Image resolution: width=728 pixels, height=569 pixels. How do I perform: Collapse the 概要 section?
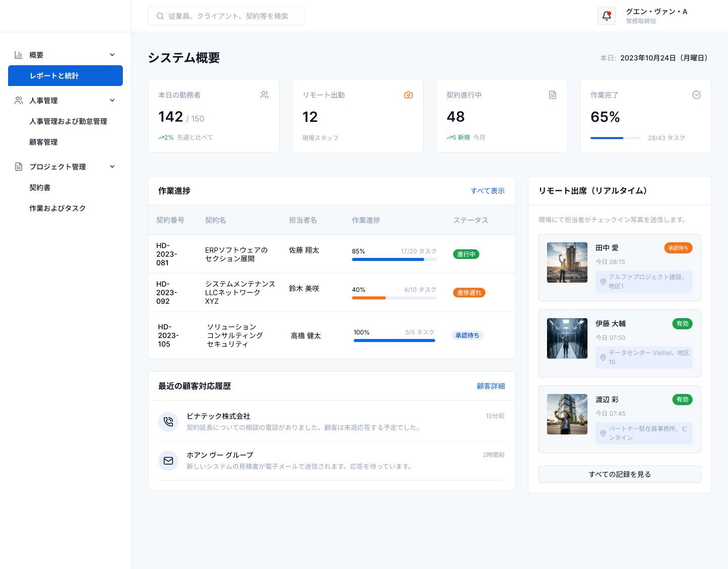[x=112, y=55]
